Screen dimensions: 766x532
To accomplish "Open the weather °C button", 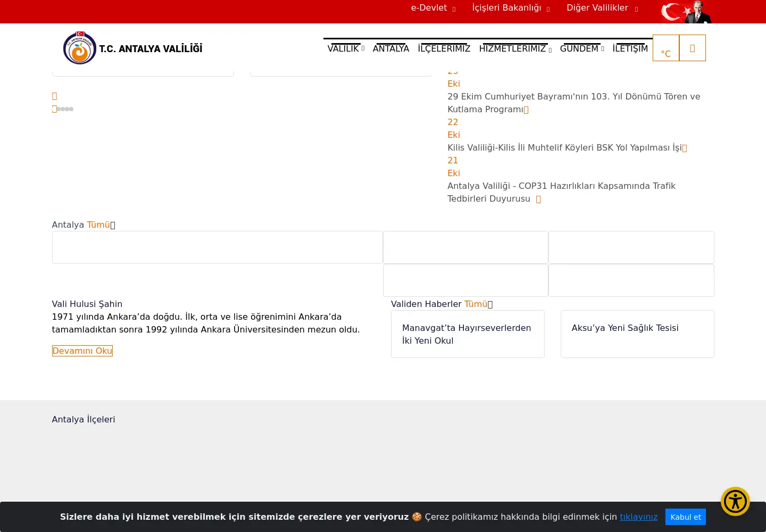I will (x=666, y=48).
